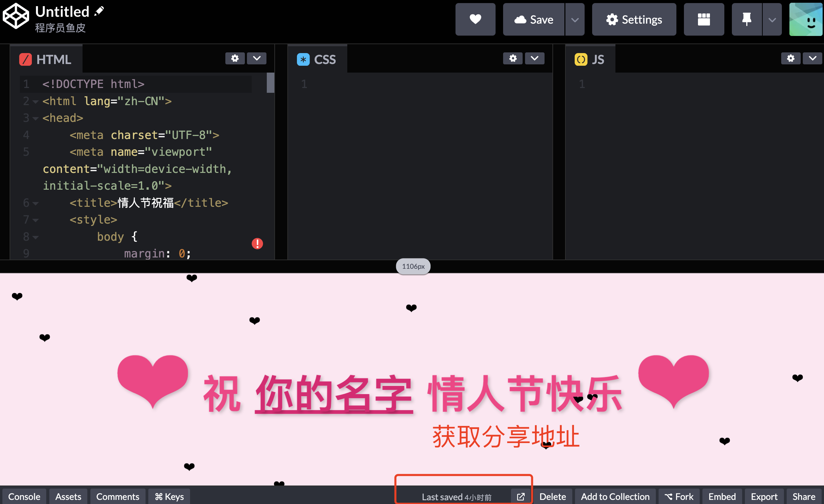Click the pin/bookmark icon in toolbar
The image size is (824, 504).
coord(744,20)
